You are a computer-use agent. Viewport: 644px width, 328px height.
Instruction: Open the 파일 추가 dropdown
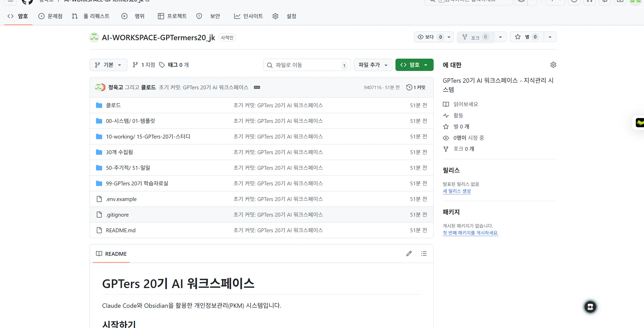point(373,65)
